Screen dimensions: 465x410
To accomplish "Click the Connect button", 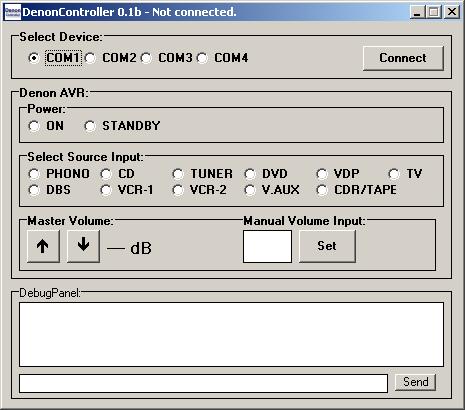I will click(403, 58).
